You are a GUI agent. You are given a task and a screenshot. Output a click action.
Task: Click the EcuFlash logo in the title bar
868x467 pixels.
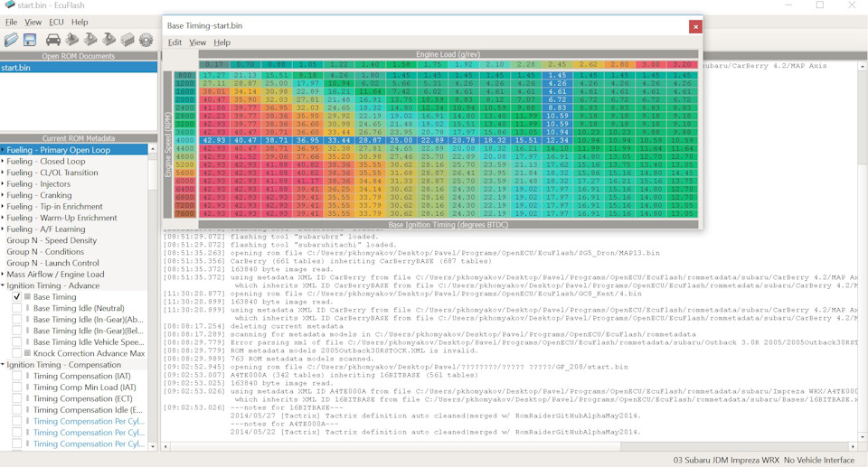8,5
